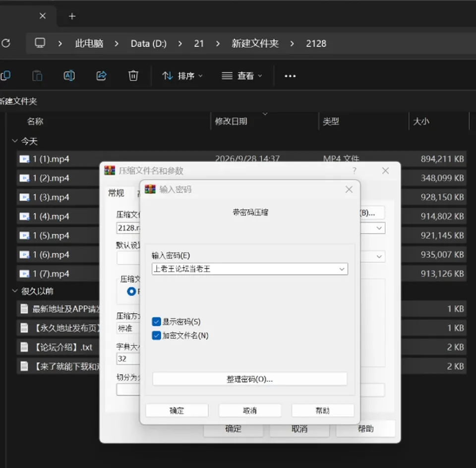Click the share icon in Explorer toolbar
The image size is (476, 468).
click(101, 75)
